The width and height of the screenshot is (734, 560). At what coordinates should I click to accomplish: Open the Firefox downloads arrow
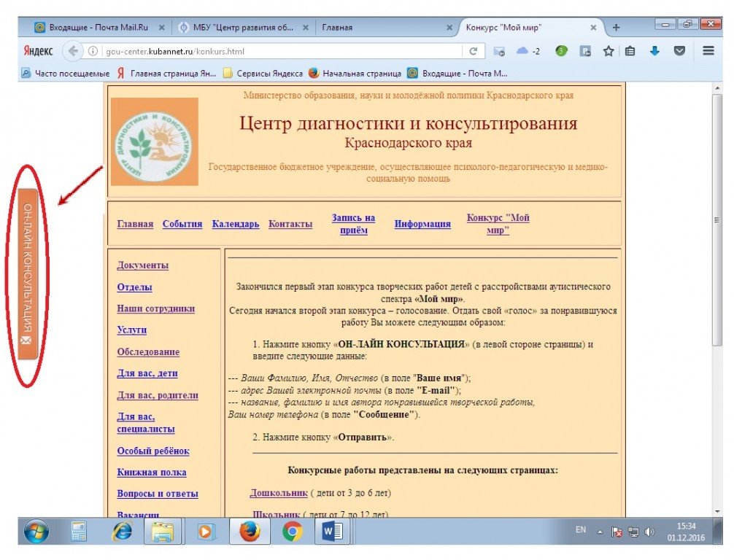pos(654,51)
